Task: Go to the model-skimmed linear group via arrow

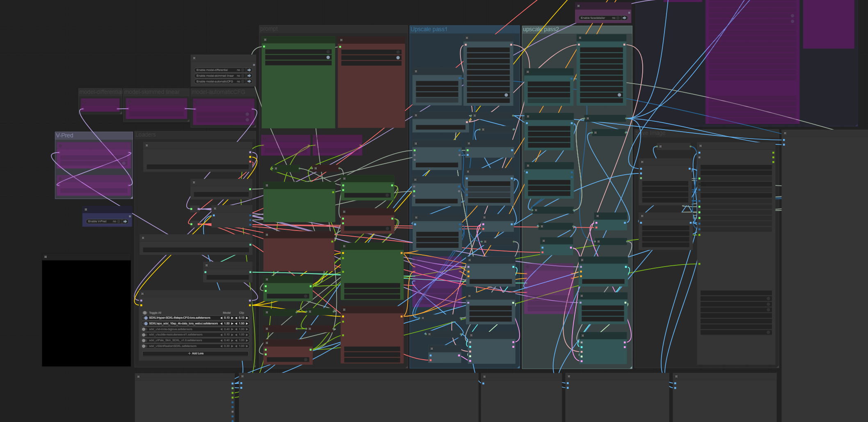Action: coord(249,76)
